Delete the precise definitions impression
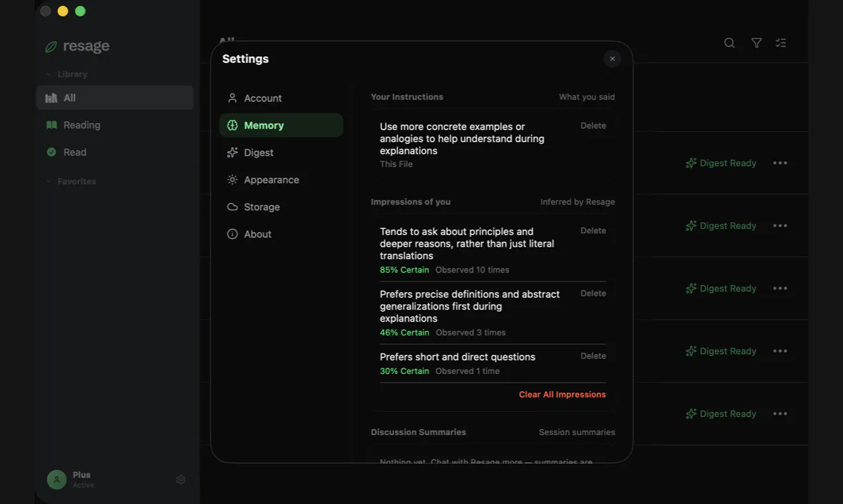Image resolution: width=843 pixels, height=504 pixels. (x=593, y=293)
